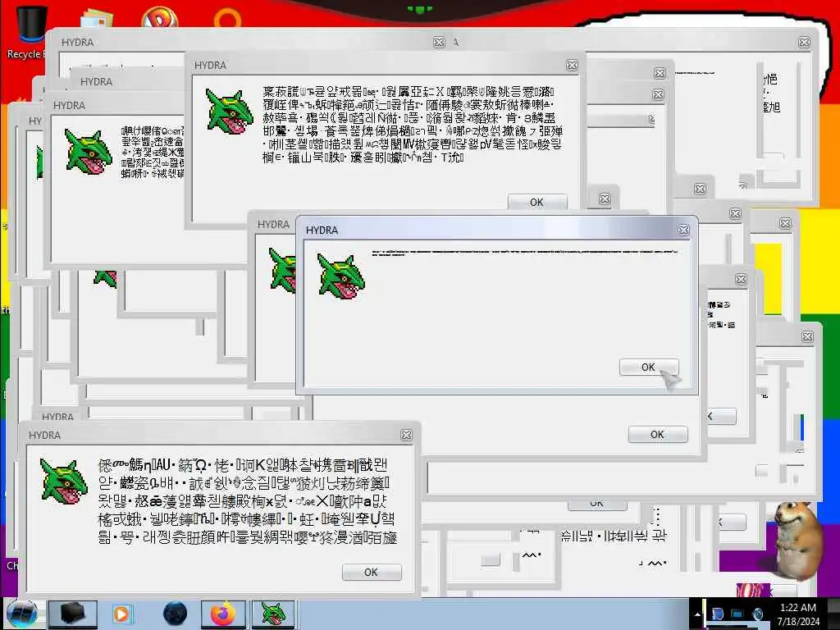Click OK in the HYDRA dialog with text containing 'AU'
This screenshot has height=630, width=840.
click(372, 572)
